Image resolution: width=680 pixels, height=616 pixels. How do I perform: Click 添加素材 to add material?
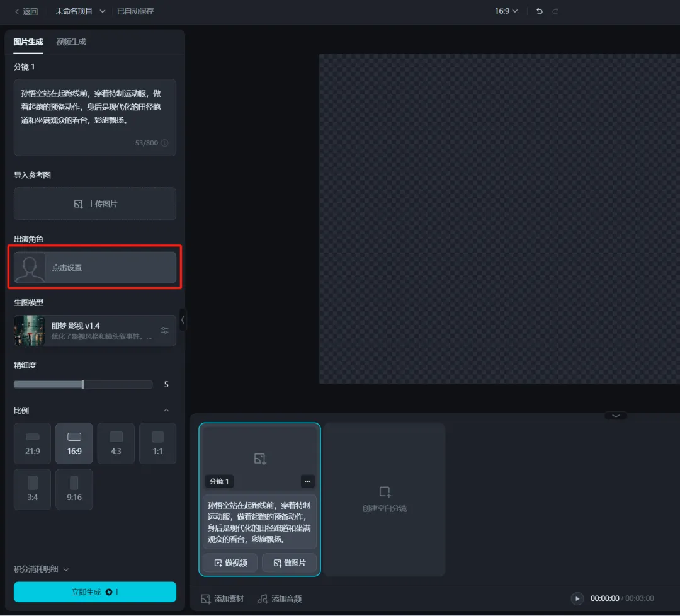pyautogui.click(x=222, y=598)
